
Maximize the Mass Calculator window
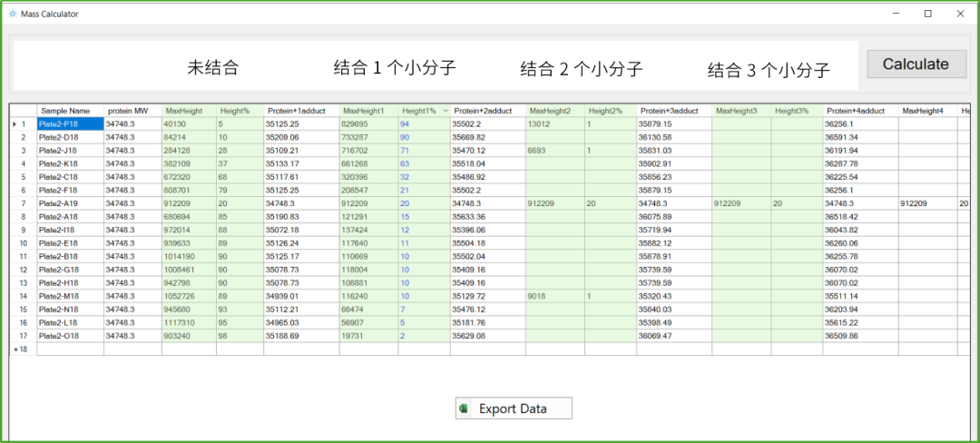(927, 14)
